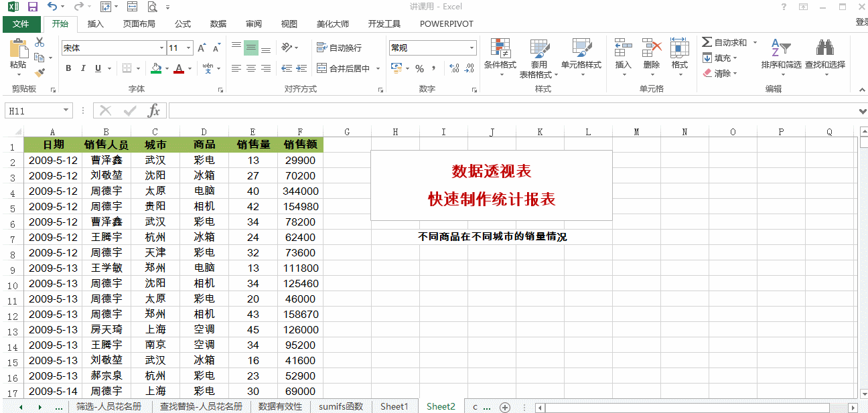Screen dimensions: 868x413
Task: Expand Merge and Center (合并后居中) options arrow
Action: click(x=378, y=68)
